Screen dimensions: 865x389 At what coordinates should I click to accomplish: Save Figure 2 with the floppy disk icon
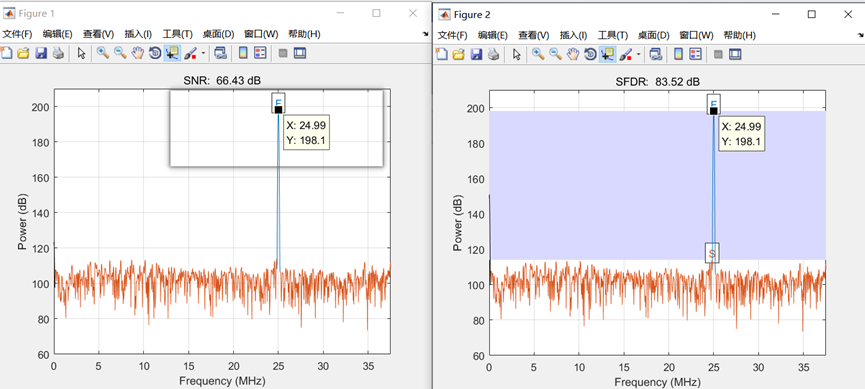[x=476, y=54]
